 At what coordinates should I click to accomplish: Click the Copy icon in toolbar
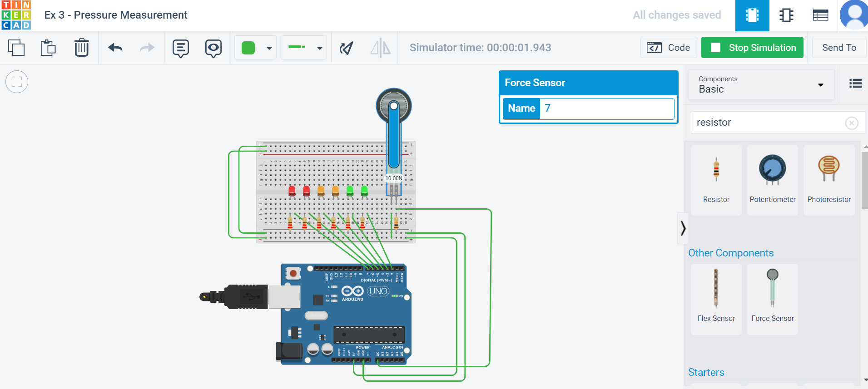click(16, 48)
